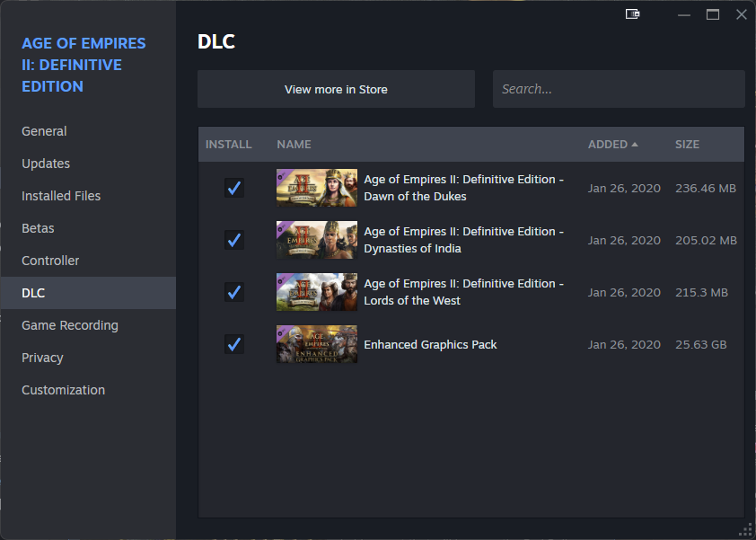Switch to the Betas section
This screenshot has width=756, height=540.
click(x=88, y=228)
